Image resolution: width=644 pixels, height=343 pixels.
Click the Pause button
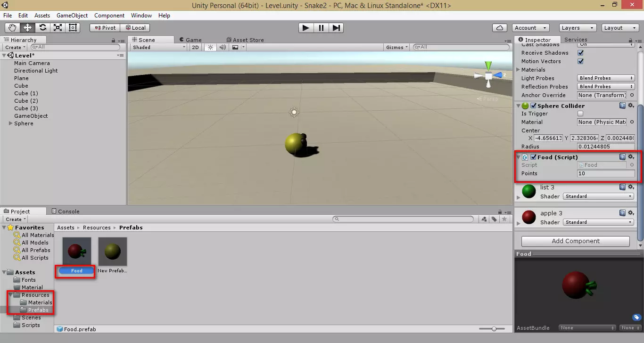tap(321, 28)
